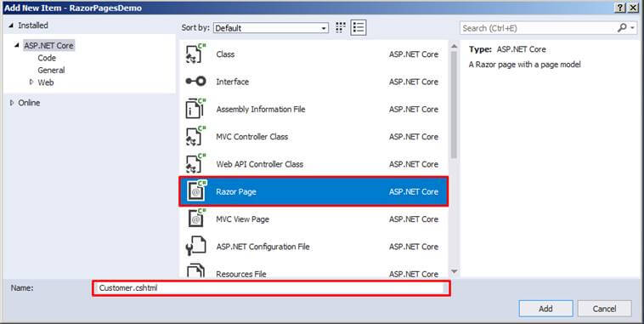Click the Assembly Information File icon
Screen dimensions: 644x324
195,109
